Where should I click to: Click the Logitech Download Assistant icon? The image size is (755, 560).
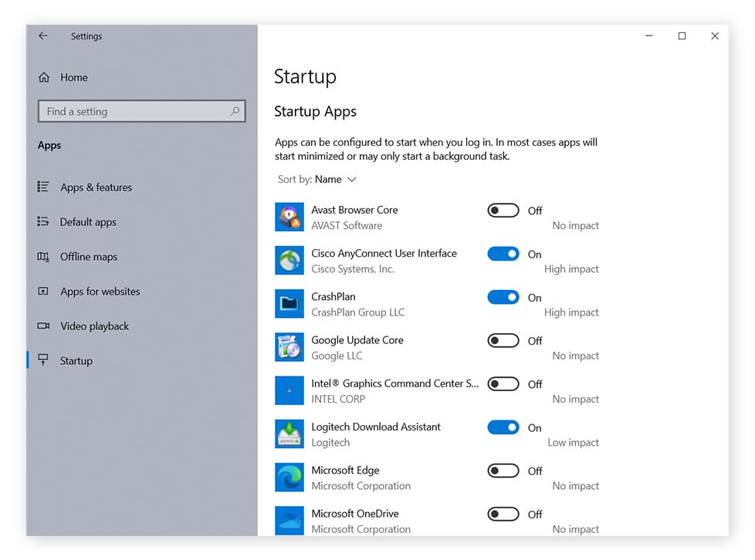pyautogui.click(x=289, y=434)
